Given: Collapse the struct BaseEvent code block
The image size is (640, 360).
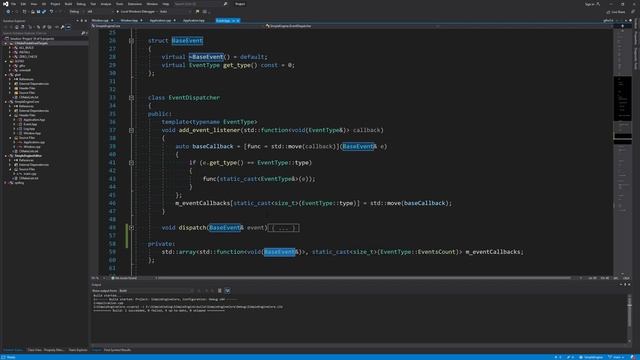Looking at the screenshot, I should pyautogui.click(x=131, y=41).
